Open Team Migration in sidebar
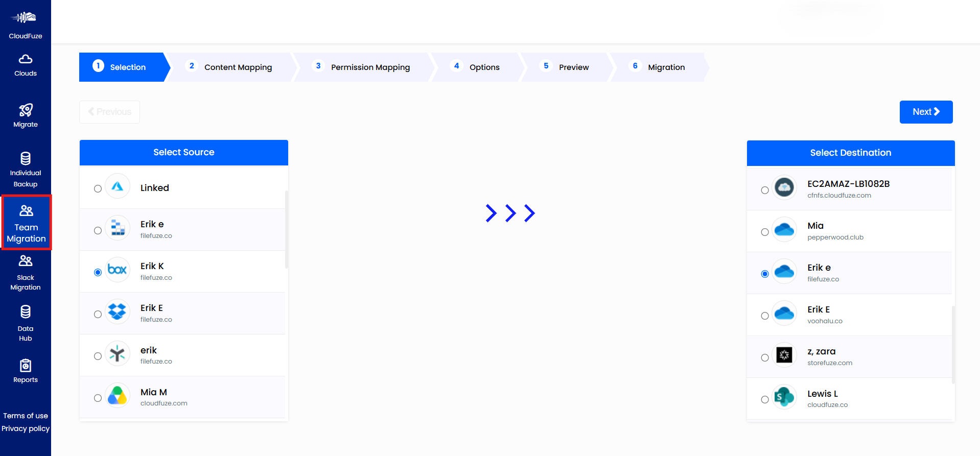This screenshot has height=456, width=980. pyautogui.click(x=26, y=223)
